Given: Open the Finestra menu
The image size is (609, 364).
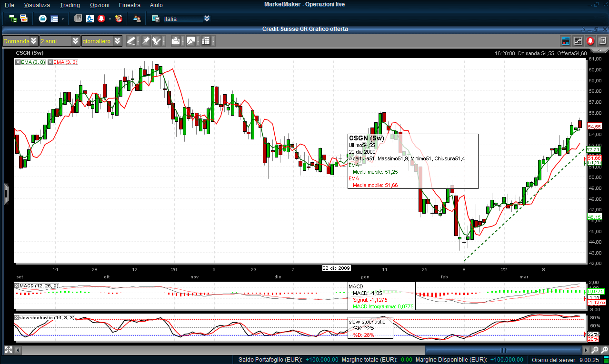Looking at the screenshot, I should tap(130, 5).
